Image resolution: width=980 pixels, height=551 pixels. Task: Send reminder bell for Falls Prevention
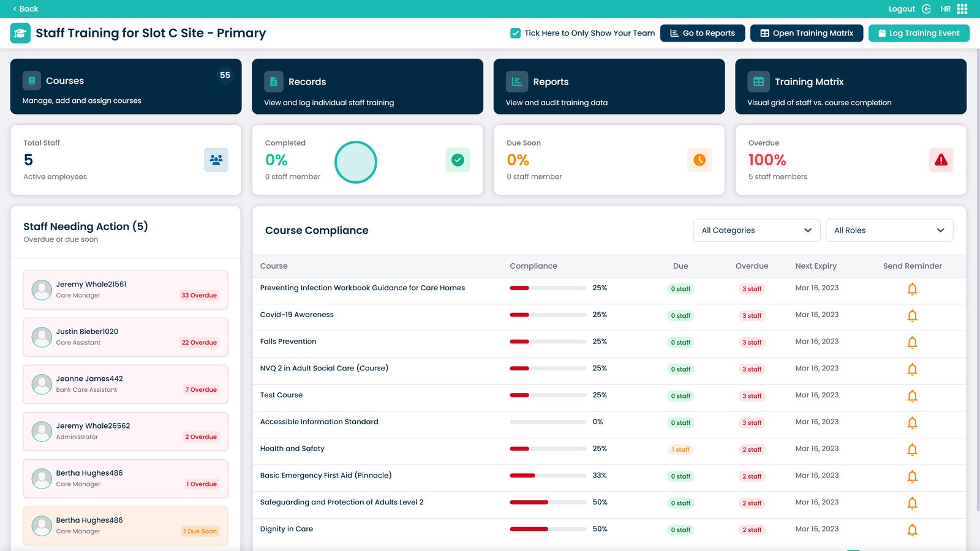coord(912,343)
